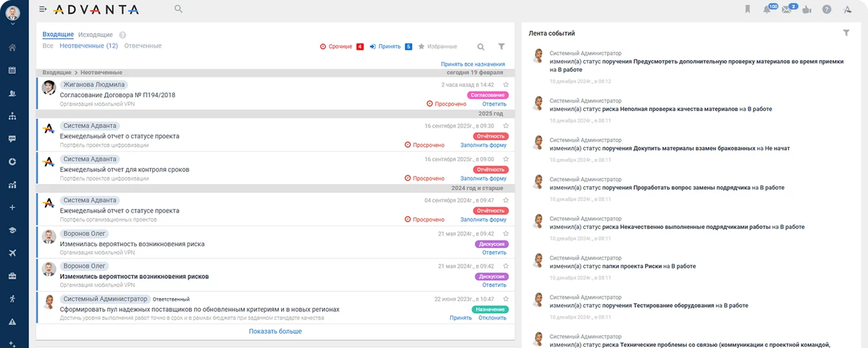Open bookmarks in the top bar
Viewport: 868px width, 348px height.
click(x=748, y=9)
